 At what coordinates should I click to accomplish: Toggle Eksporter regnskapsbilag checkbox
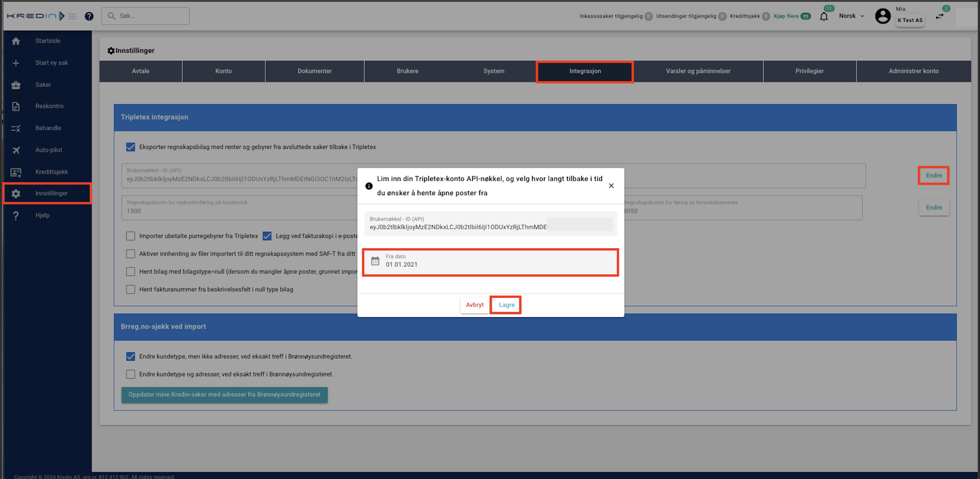pos(131,147)
